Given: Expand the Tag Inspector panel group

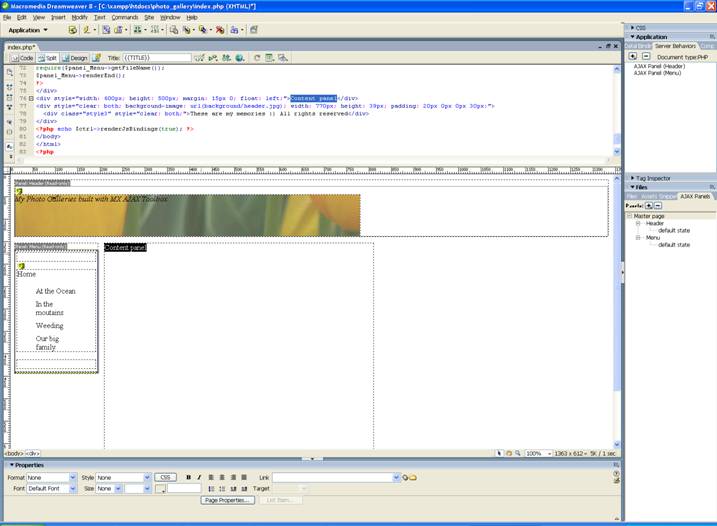Looking at the screenshot, I should (633, 178).
